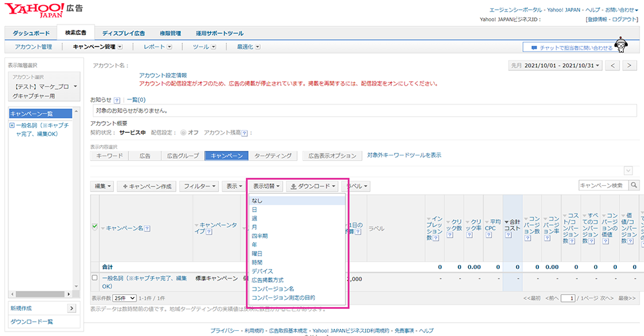This screenshot has width=644, height=336.
Task: Switch to 検索広告 tab
Action: coord(75,32)
